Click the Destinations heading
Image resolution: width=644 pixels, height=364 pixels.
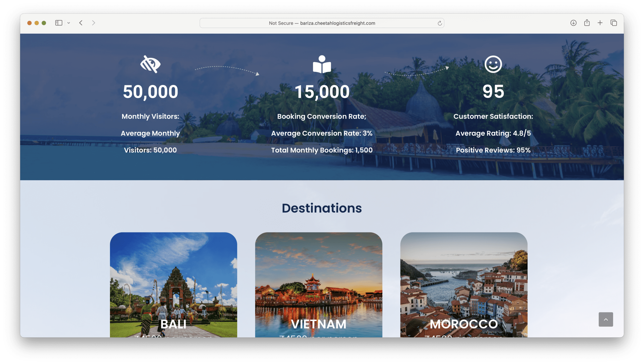point(322,208)
